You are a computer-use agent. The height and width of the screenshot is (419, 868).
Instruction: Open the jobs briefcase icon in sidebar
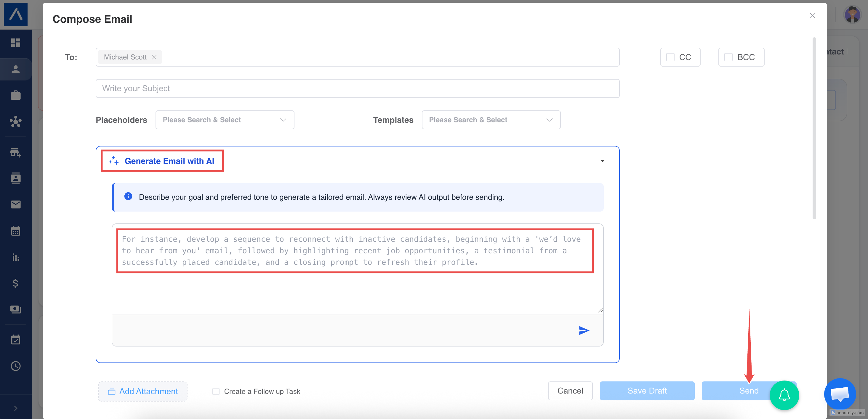click(15, 95)
